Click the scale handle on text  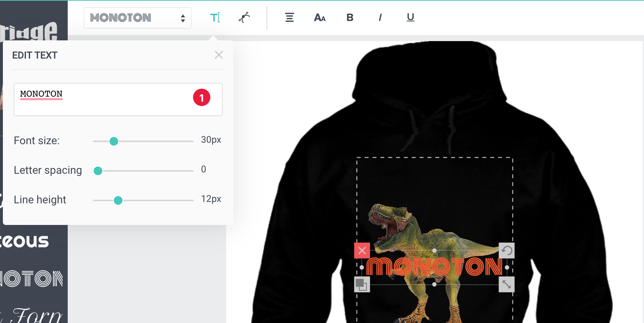[507, 284]
